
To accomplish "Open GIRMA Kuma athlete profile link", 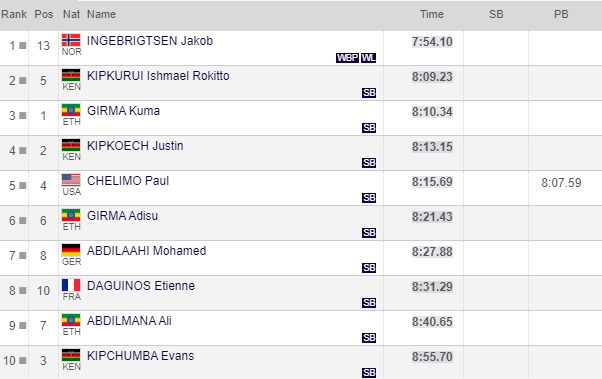I will click(x=123, y=111).
